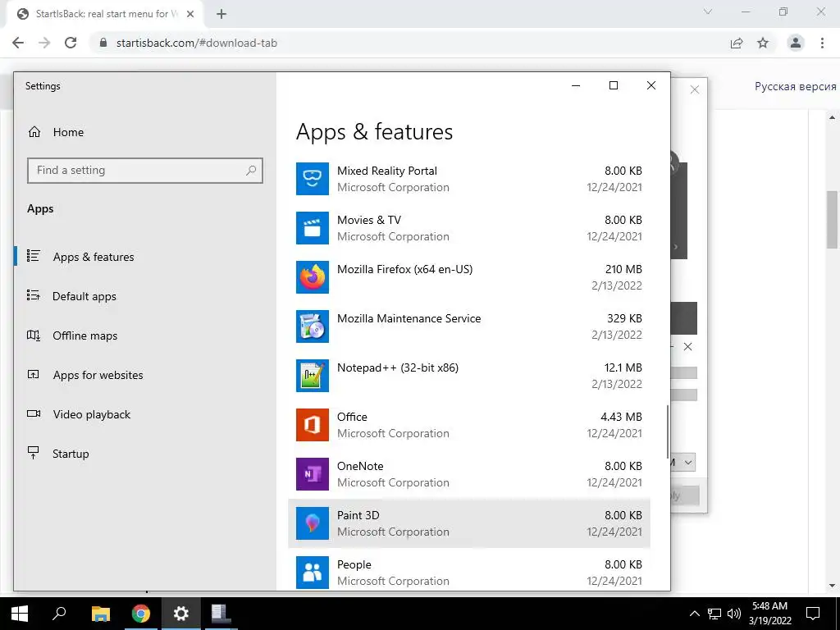Open File Explorer from the taskbar
Image resolution: width=840 pixels, height=630 pixels.
click(x=100, y=614)
